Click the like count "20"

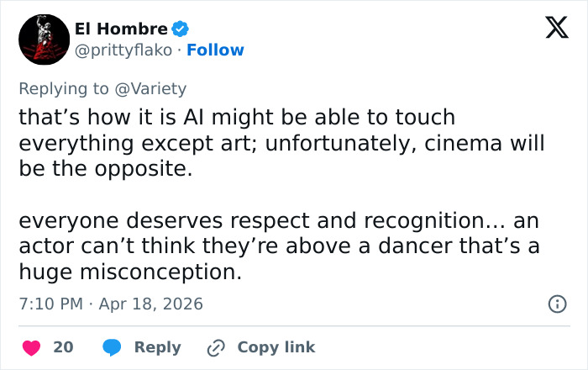click(63, 346)
